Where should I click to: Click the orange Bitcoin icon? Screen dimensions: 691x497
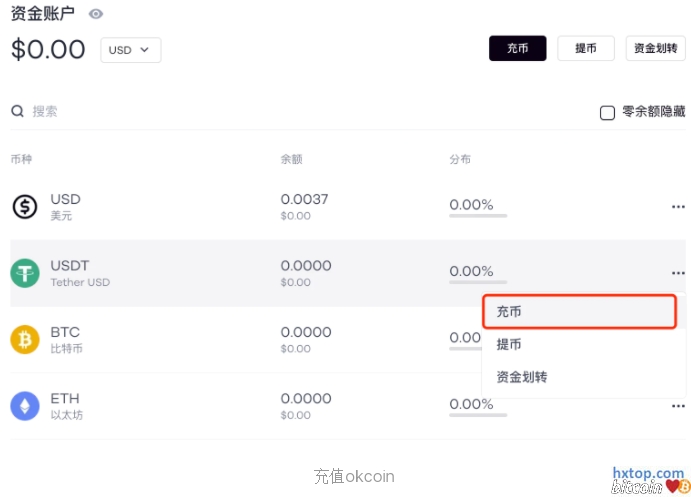(25, 340)
